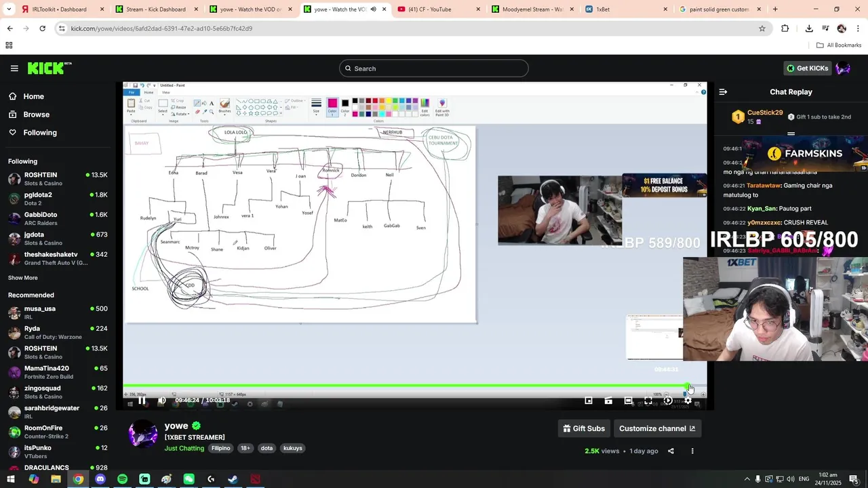Open Chrome media controls icon
The height and width of the screenshot is (488, 868).
[825, 28]
